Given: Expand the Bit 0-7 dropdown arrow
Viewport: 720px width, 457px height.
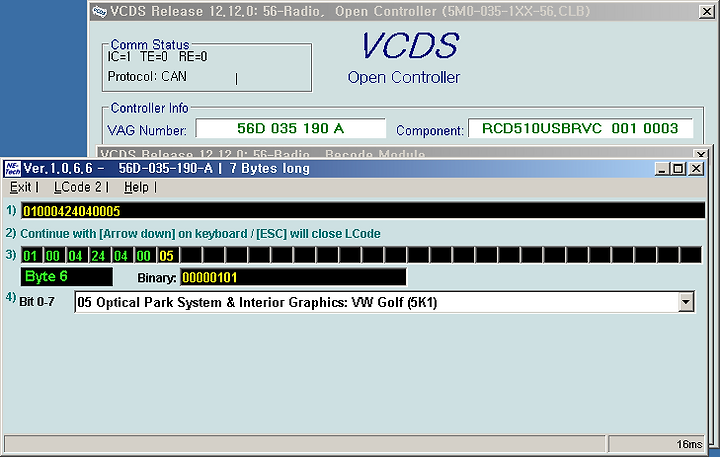Looking at the screenshot, I should (686, 302).
